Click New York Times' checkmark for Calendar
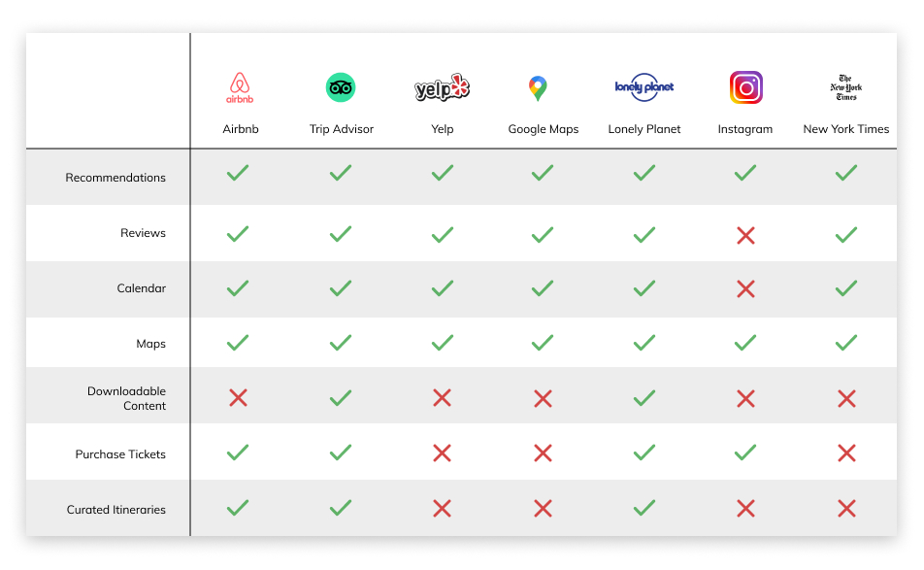 coord(846,288)
